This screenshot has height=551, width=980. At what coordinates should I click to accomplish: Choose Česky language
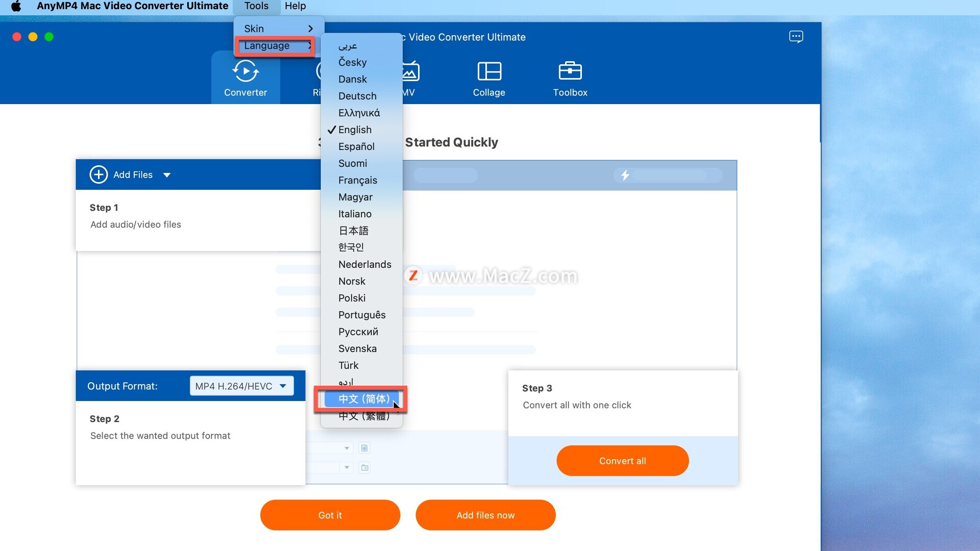coord(361,62)
